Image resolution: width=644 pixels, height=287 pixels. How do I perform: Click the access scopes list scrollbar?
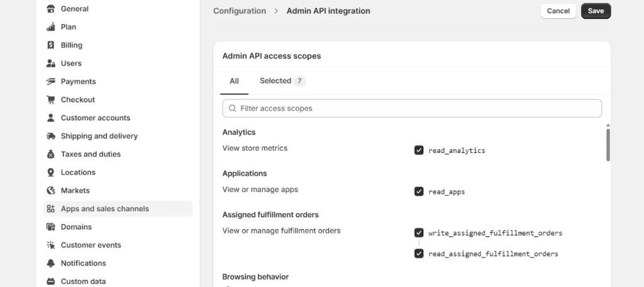coord(608,145)
